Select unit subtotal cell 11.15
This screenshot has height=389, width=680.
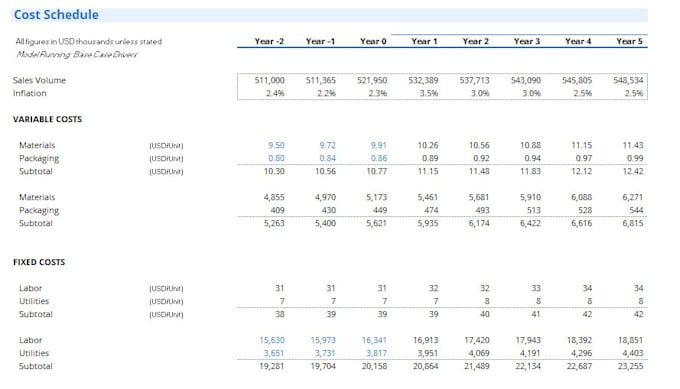(x=428, y=171)
